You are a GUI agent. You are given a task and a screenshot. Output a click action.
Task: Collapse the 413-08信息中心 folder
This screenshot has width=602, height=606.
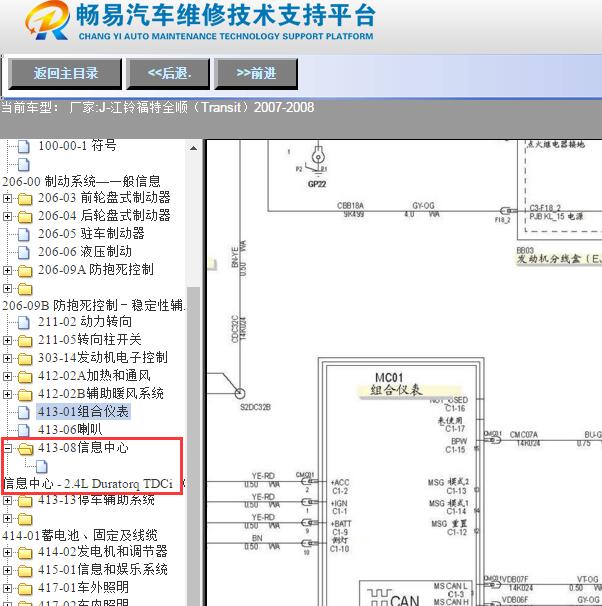tap(7, 448)
